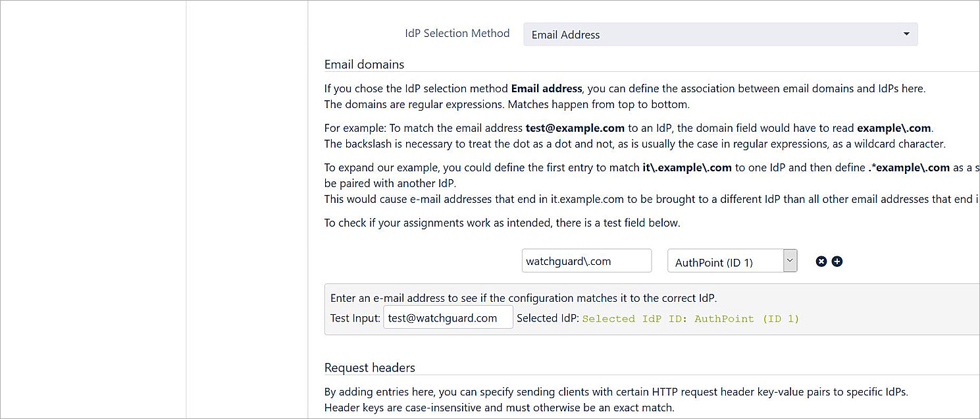The width and height of the screenshot is (980, 419).
Task: Click the 'Enter an e-mail address' instruction text
Action: [x=523, y=298]
